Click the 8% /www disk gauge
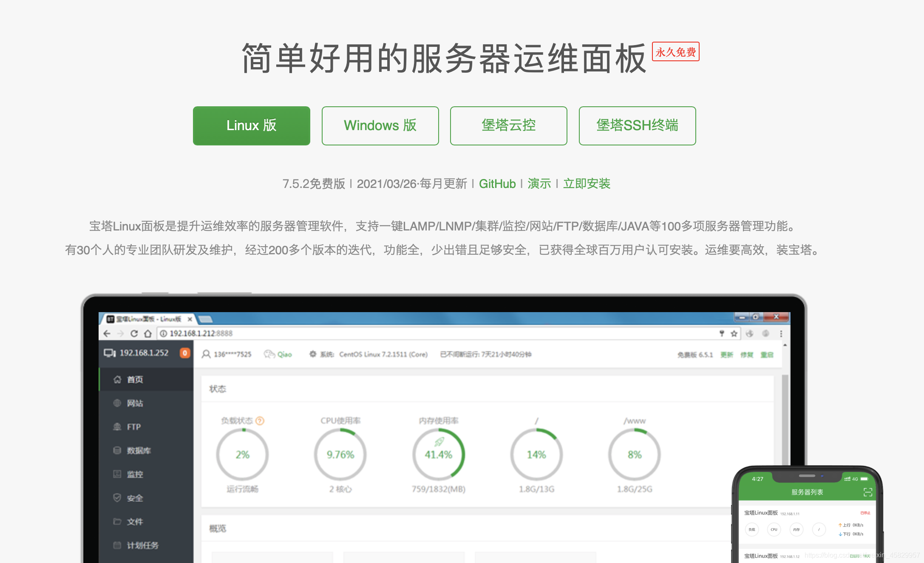This screenshot has height=563, width=924. pos(635,455)
